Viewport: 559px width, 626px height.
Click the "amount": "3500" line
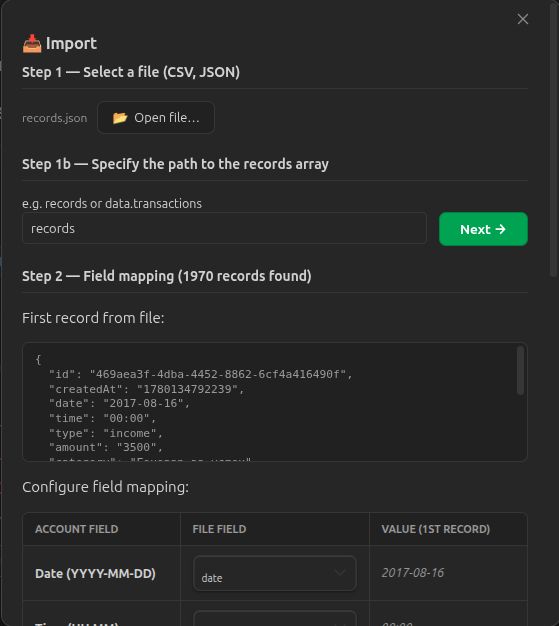pos(106,447)
